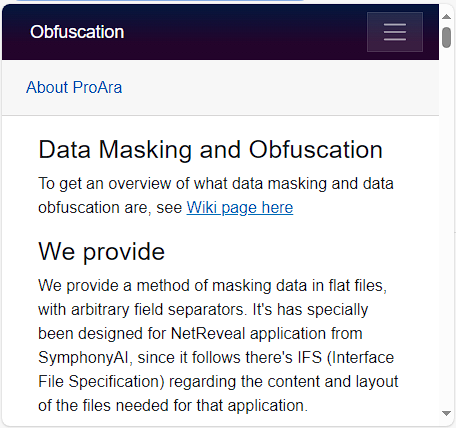The width and height of the screenshot is (456, 428).
Task: Click the grey area right of About ProAra
Action: pyautogui.click(x=280, y=87)
